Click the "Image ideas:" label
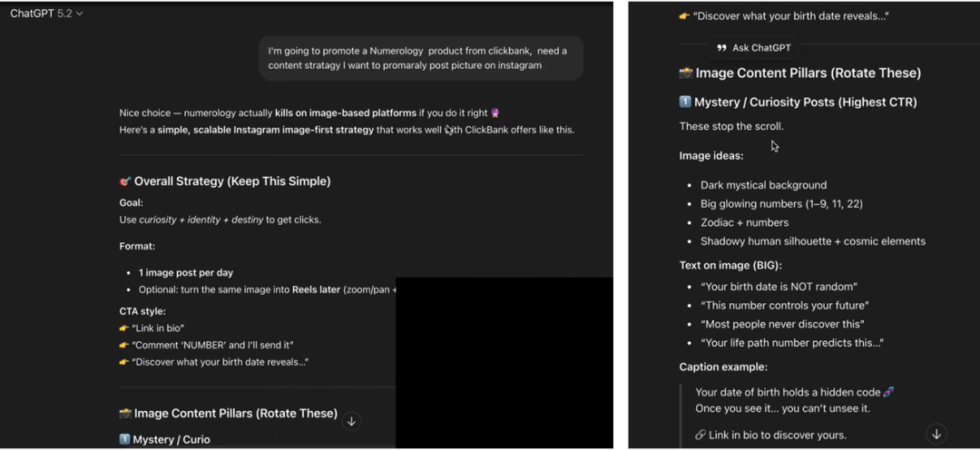Image resolution: width=980 pixels, height=450 pixels. click(711, 156)
